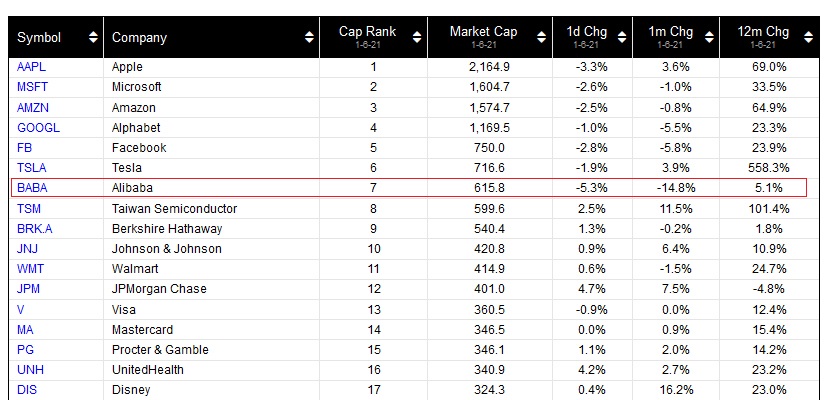
Task: Click the BABA ticker link
Action: point(32,188)
